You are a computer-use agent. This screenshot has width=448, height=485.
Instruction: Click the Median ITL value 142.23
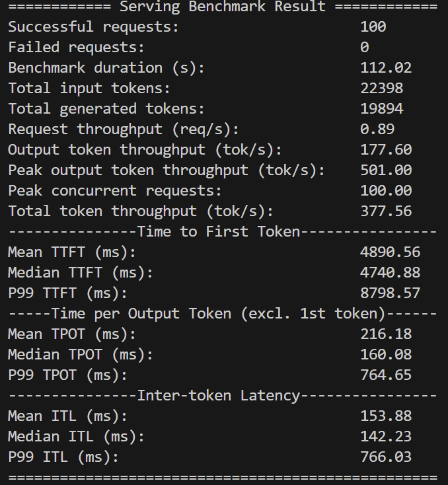[386, 437]
